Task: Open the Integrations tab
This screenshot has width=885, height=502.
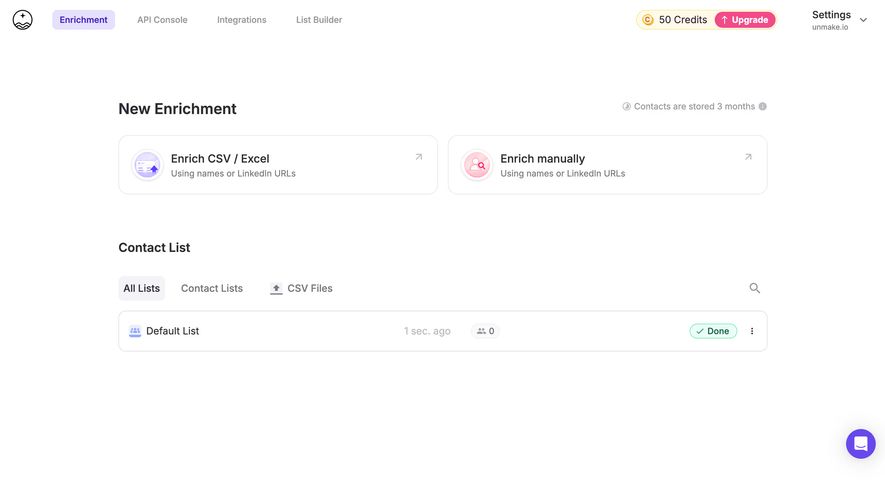Action: (x=242, y=20)
